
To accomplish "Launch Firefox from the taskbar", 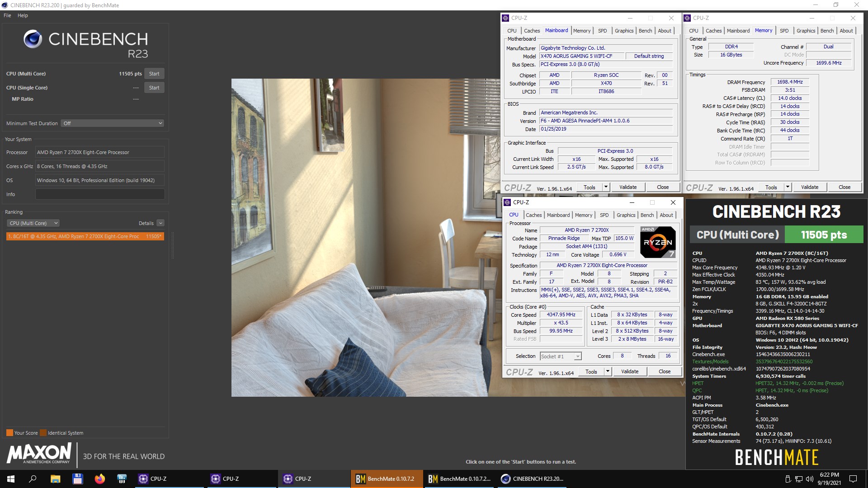I will (99, 479).
